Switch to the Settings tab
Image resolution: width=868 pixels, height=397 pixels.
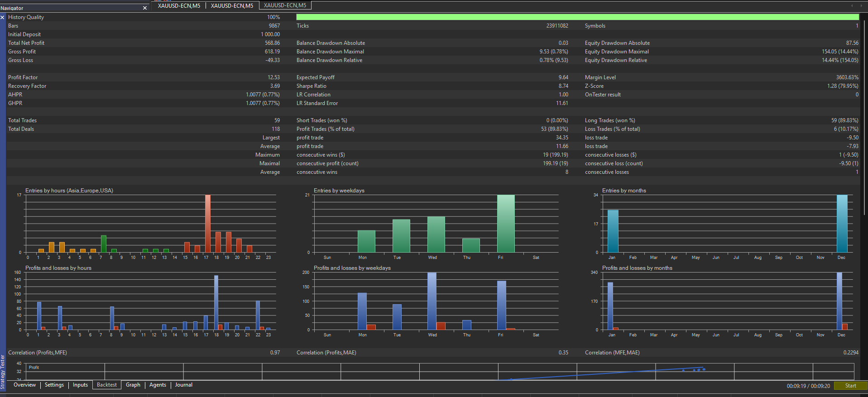[x=54, y=385]
